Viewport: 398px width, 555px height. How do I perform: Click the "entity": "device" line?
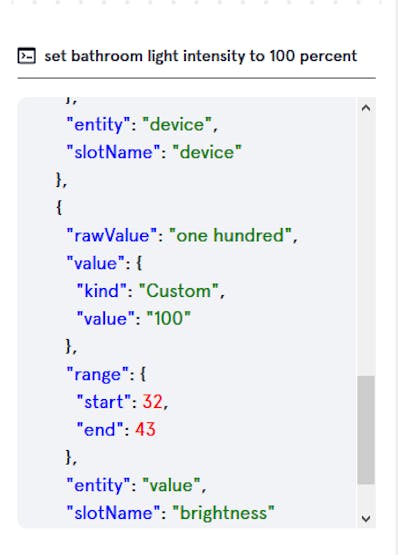click(x=142, y=125)
